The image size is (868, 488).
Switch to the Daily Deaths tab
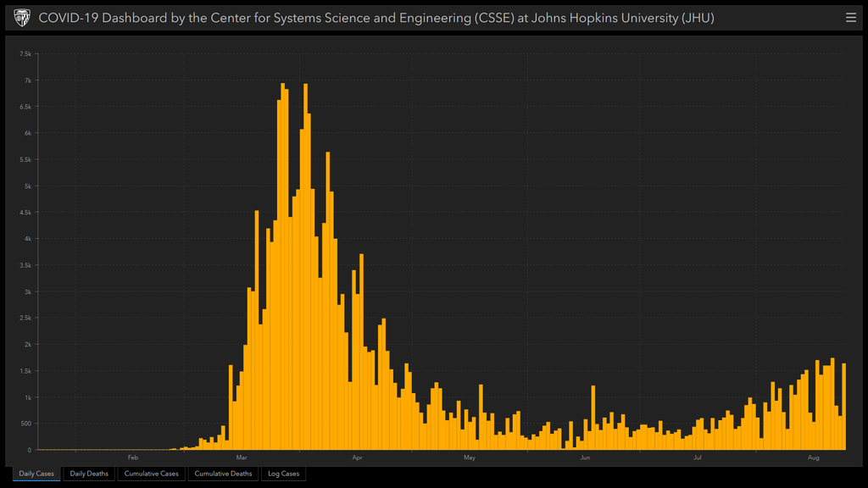[x=89, y=474]
